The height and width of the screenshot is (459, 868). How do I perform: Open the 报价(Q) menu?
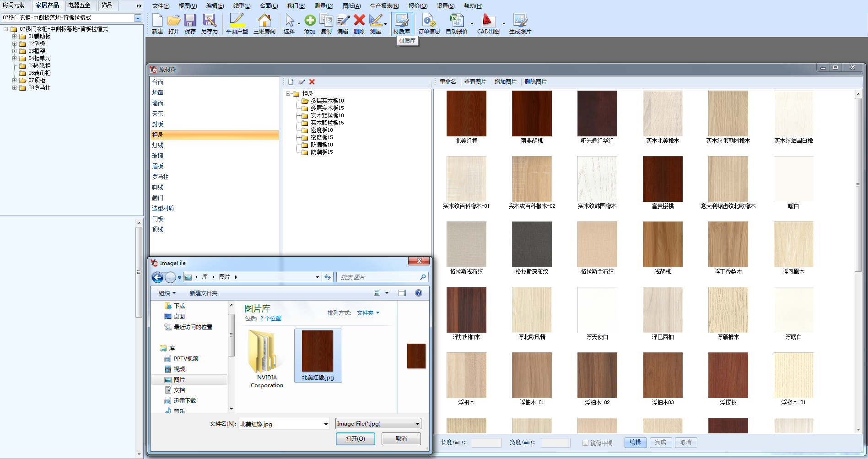click(418, 6)
